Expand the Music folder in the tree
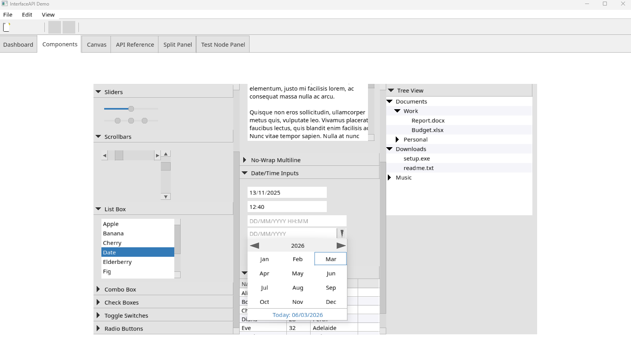631x364 pixels. point(389,177)
